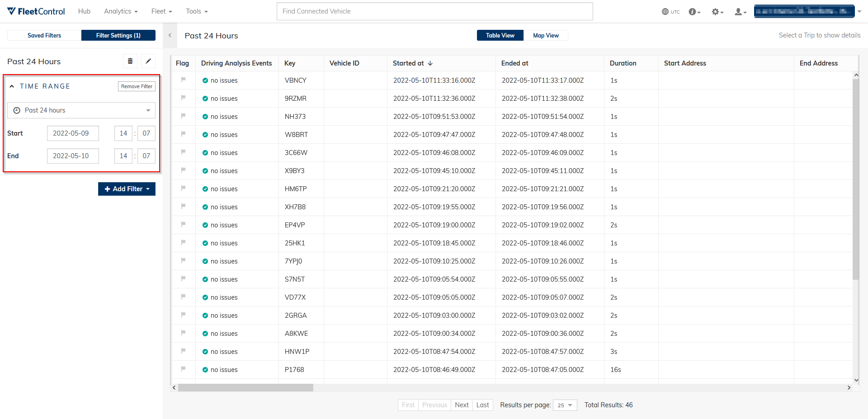Open the Fleet menu
Viewport: 868px width, 419px height.
[x=161, y=11]
